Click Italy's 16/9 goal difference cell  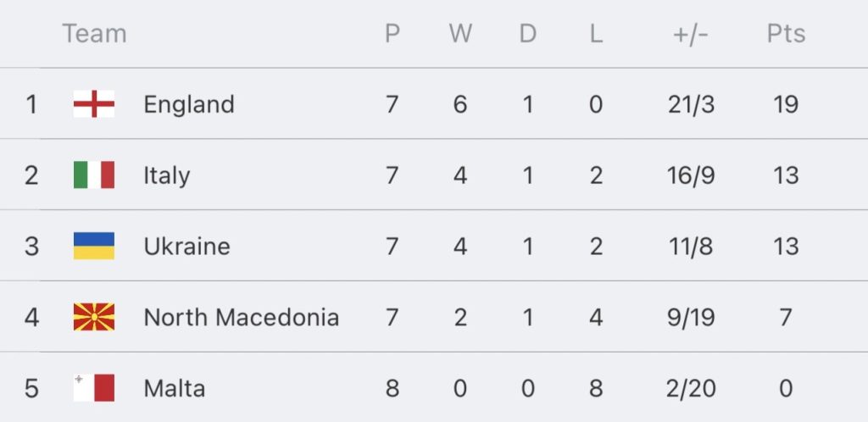click(691, 175)
